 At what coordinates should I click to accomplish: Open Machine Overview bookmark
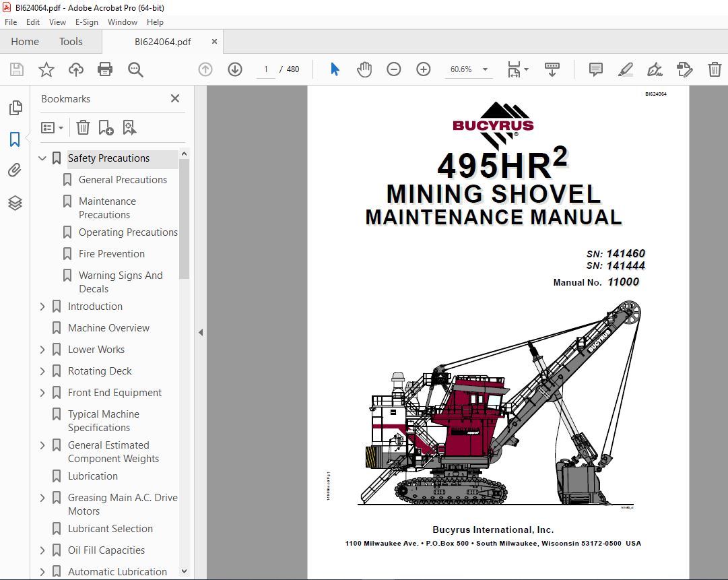[108, 328]
